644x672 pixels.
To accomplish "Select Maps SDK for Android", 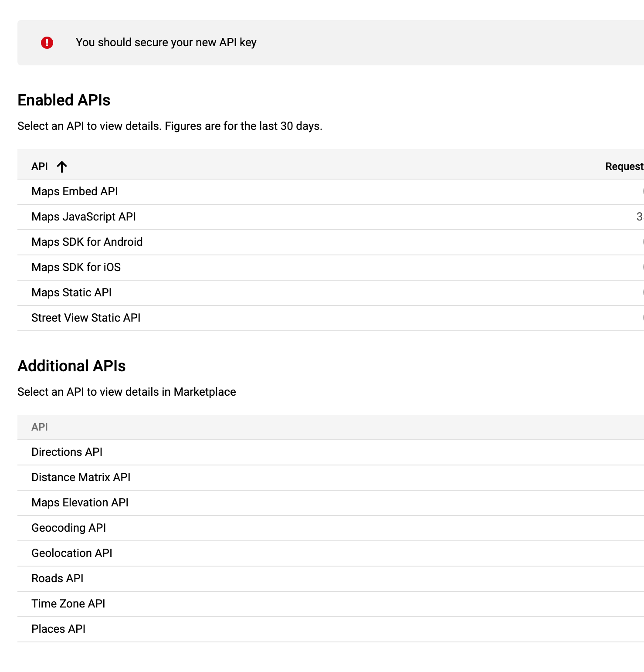I will point(87,242).
